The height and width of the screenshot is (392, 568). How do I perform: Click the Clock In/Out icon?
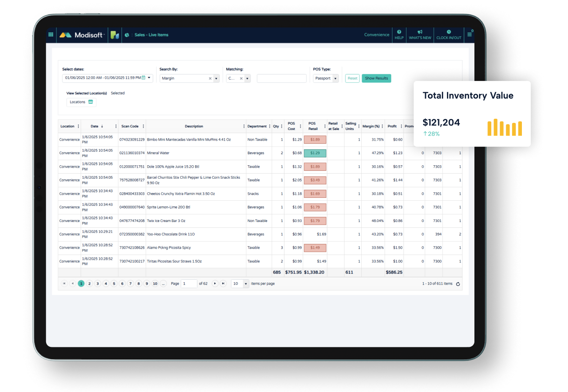point(448,32)
